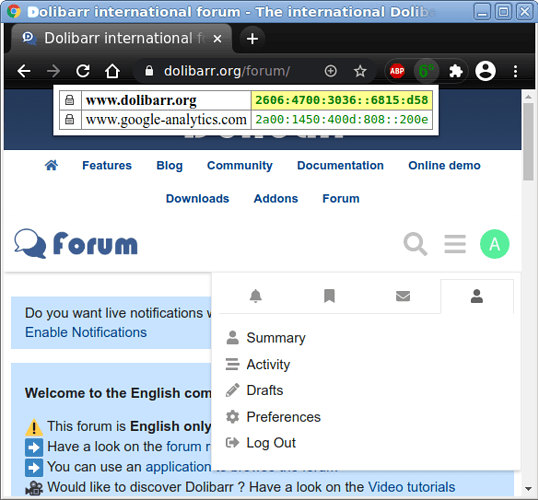
Task: Go back with the browser back arrow
Action: point(24,71)
